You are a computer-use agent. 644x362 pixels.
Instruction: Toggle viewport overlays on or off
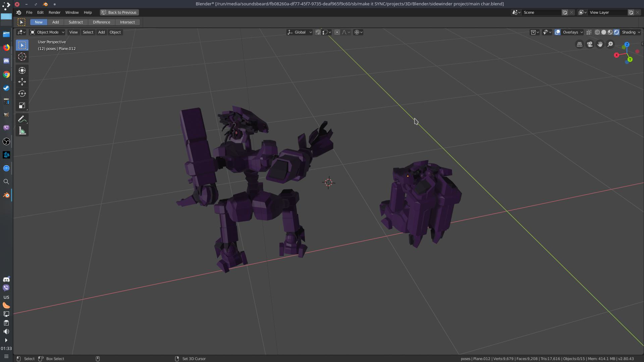pyautogui.click(x=557, y=32)
